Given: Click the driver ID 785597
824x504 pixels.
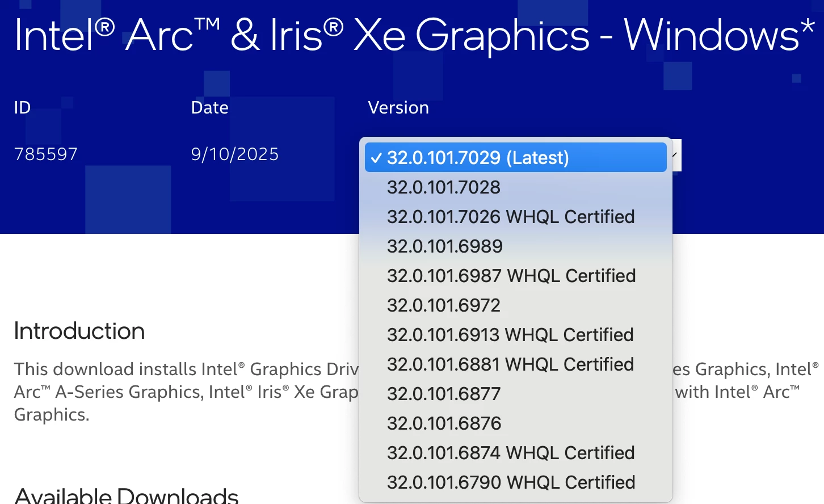Looking at the screenshot, I should pos(46,154).
